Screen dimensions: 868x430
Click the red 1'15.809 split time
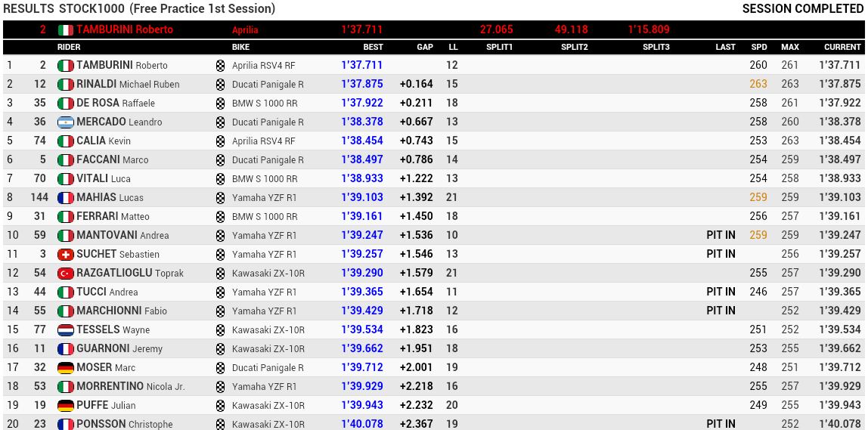click(x=649, y=30)
